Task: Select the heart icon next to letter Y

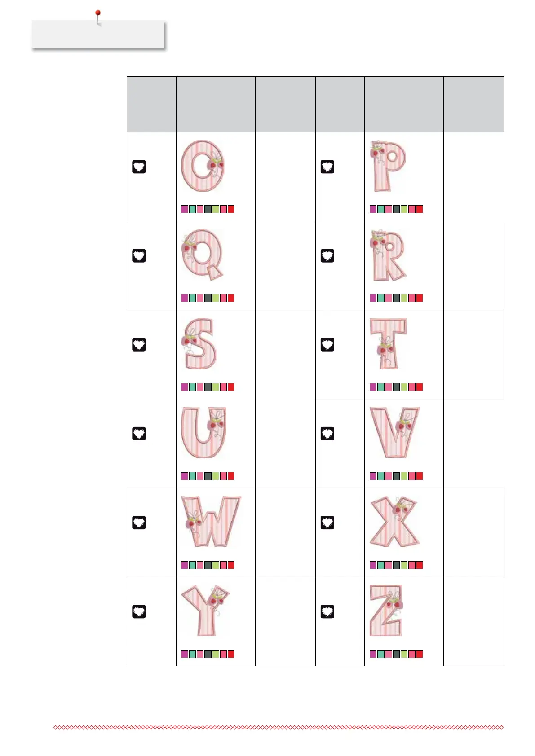Action: (139, 611)
